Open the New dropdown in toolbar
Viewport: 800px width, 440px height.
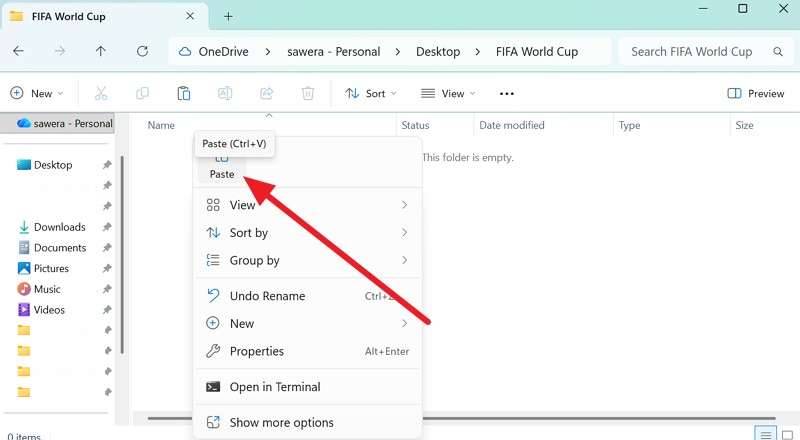(37, 93)
